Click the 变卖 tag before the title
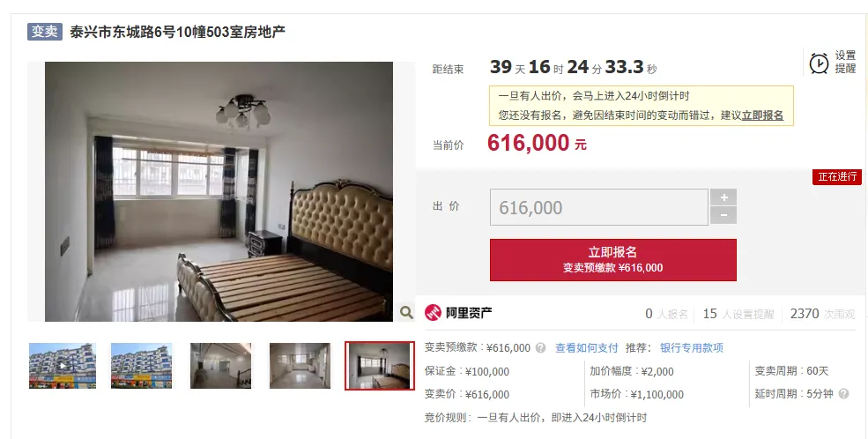Screen dimensions: 868x439 click(x=45, y=32)
